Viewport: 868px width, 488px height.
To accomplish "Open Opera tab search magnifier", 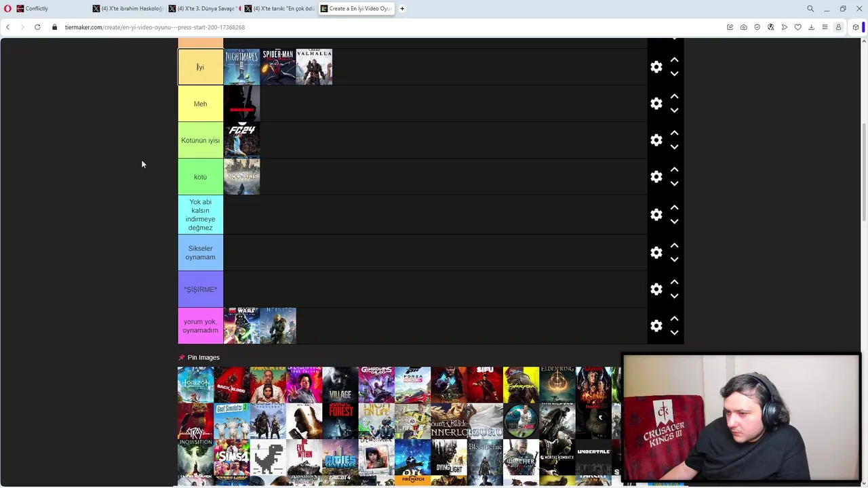I will pyautogui.click(x=810, y=9).
